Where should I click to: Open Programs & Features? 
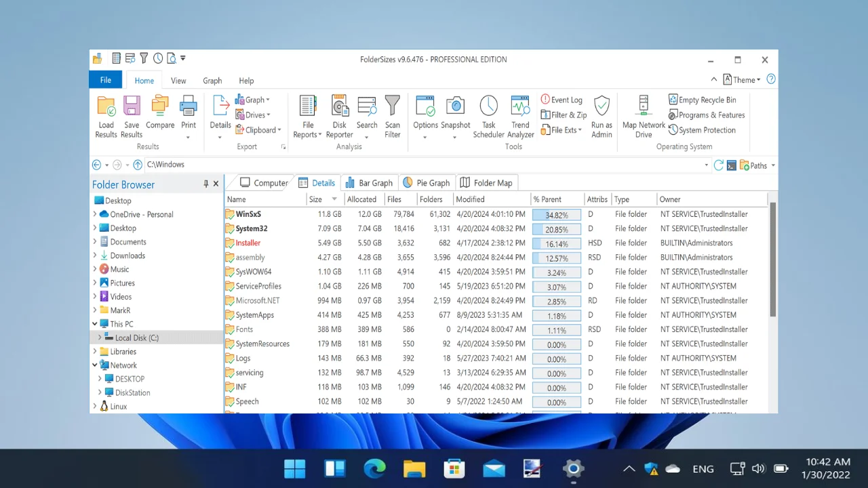(x=707, y=115)
